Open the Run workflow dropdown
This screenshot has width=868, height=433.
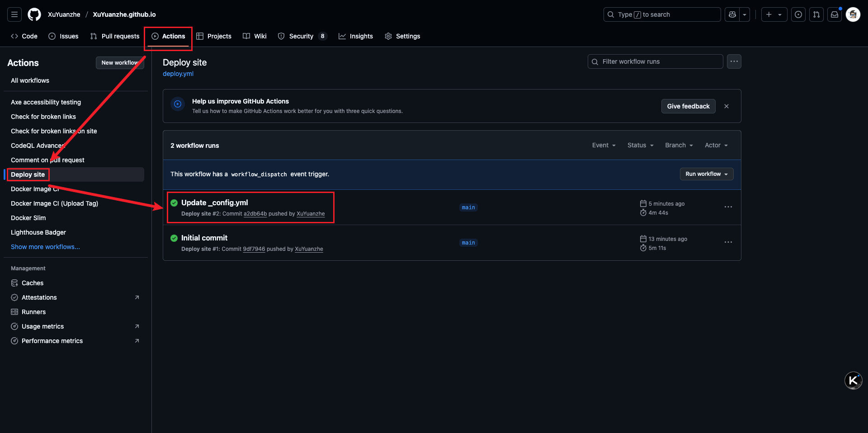[x=707, y=174]
